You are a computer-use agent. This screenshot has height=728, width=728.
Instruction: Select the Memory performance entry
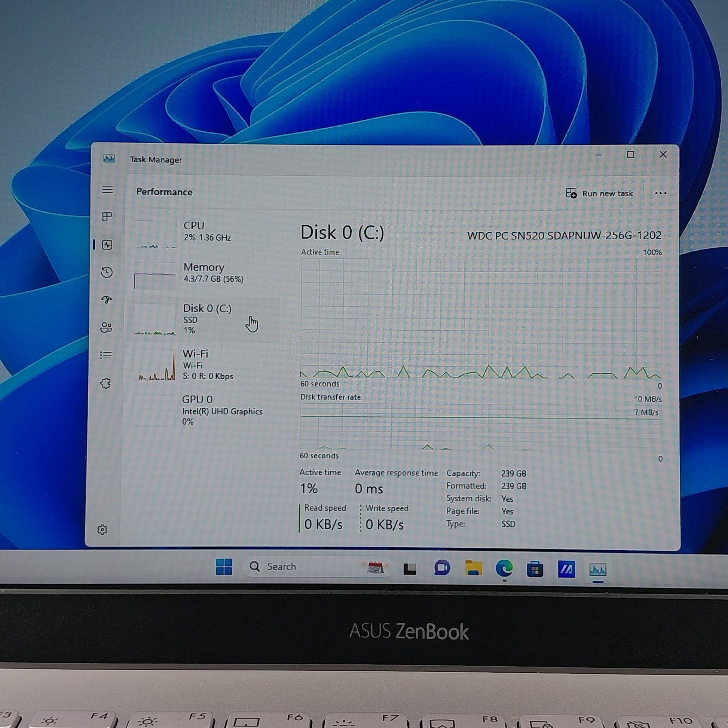[207, 275]
